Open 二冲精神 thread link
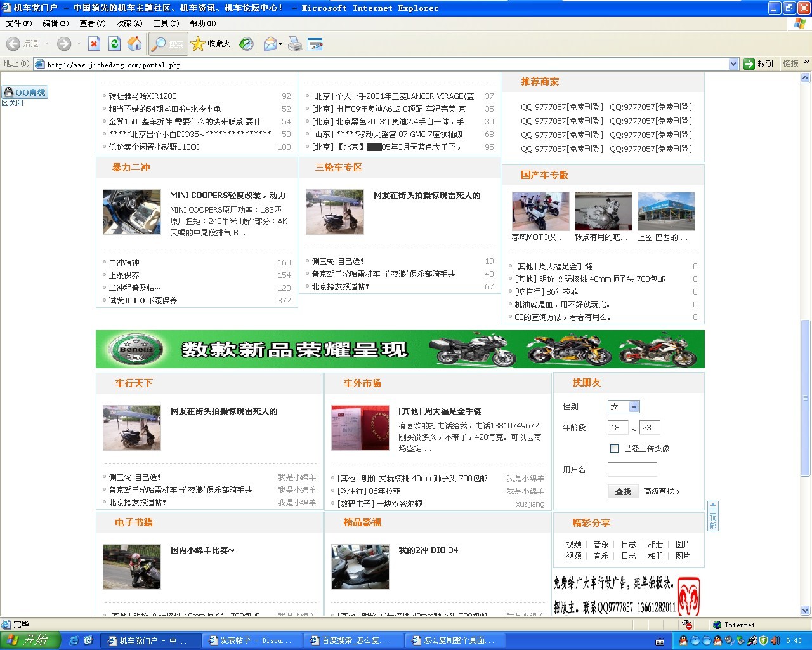The width and height of the screenshot is (812, 650). coord(124,263)
